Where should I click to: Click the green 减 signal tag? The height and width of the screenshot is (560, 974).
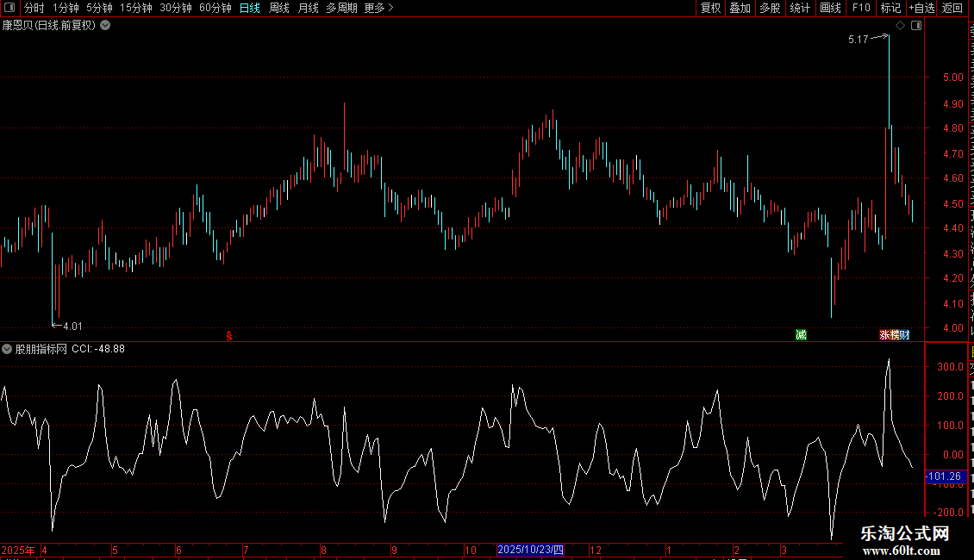coord(802,335)
